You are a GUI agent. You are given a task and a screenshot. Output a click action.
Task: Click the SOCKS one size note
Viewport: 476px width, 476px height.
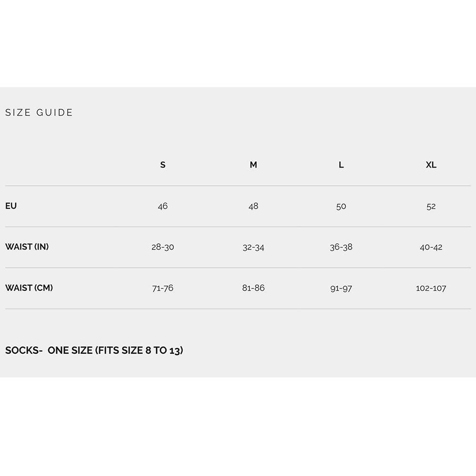click(x=94, y=351)
